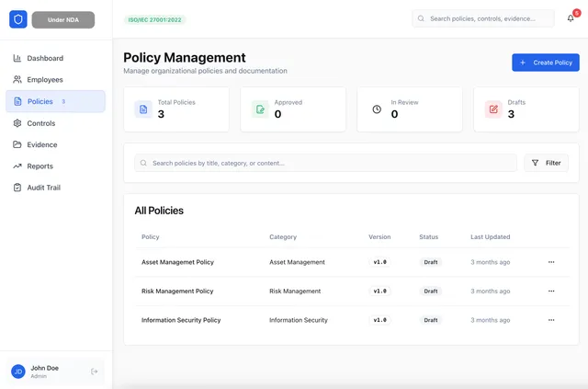588x389 pixels.
Task: Open the Filter options
Action: click(x=546, y=163)
